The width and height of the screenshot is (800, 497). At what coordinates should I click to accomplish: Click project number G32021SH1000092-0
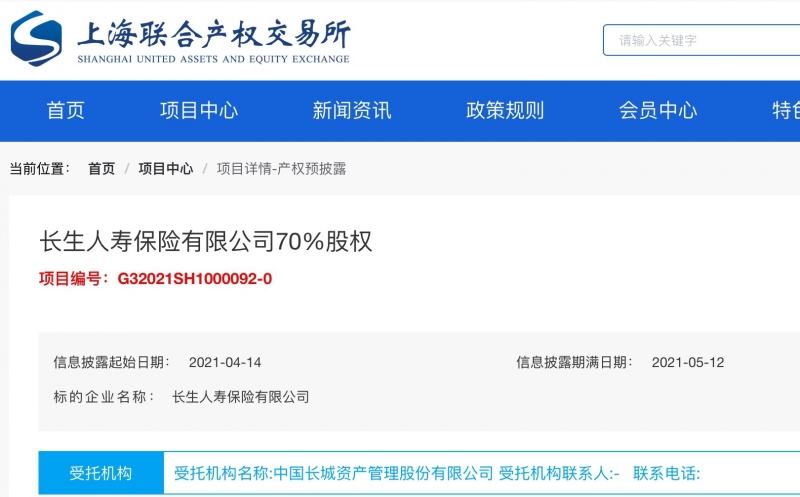click(195, 279)
